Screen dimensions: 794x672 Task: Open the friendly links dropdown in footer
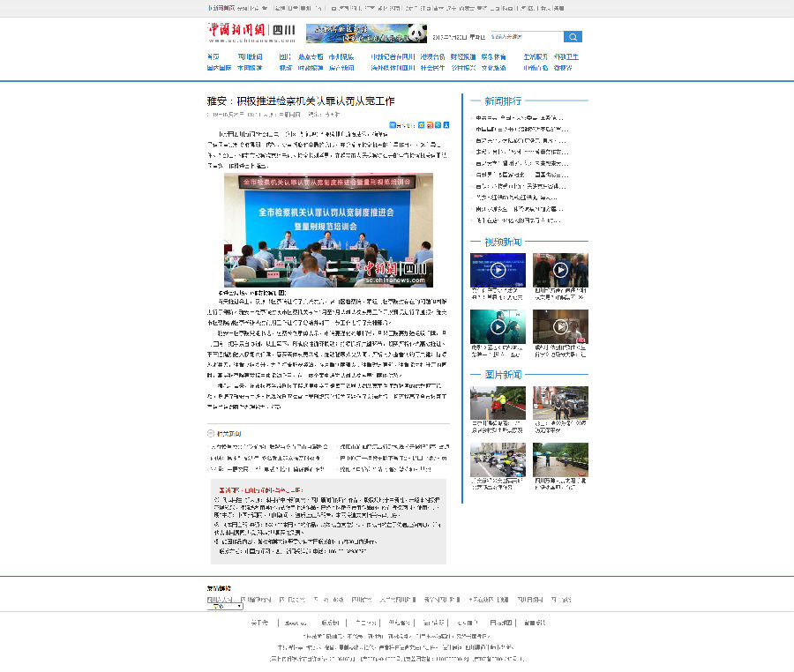click(225, 606)
